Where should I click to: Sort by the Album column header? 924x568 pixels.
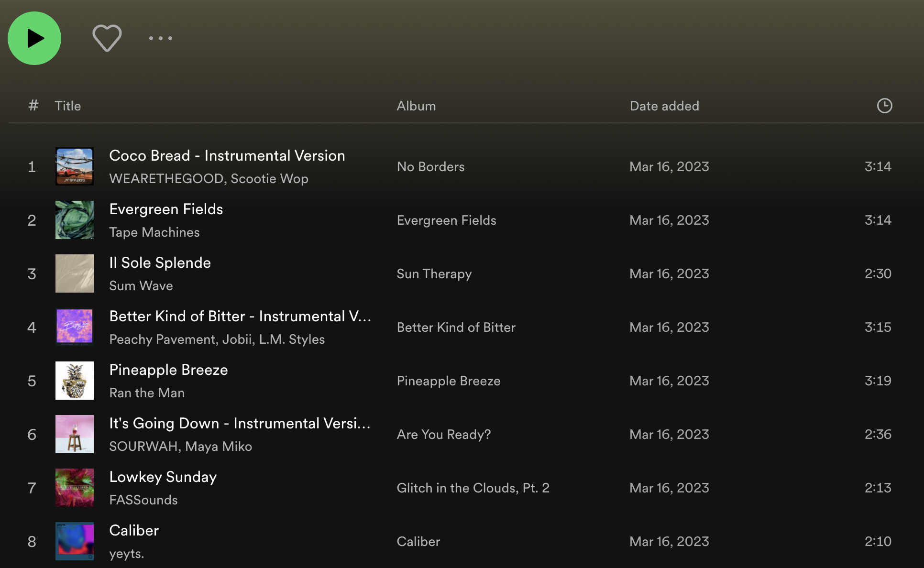click(x=416, y=106)
